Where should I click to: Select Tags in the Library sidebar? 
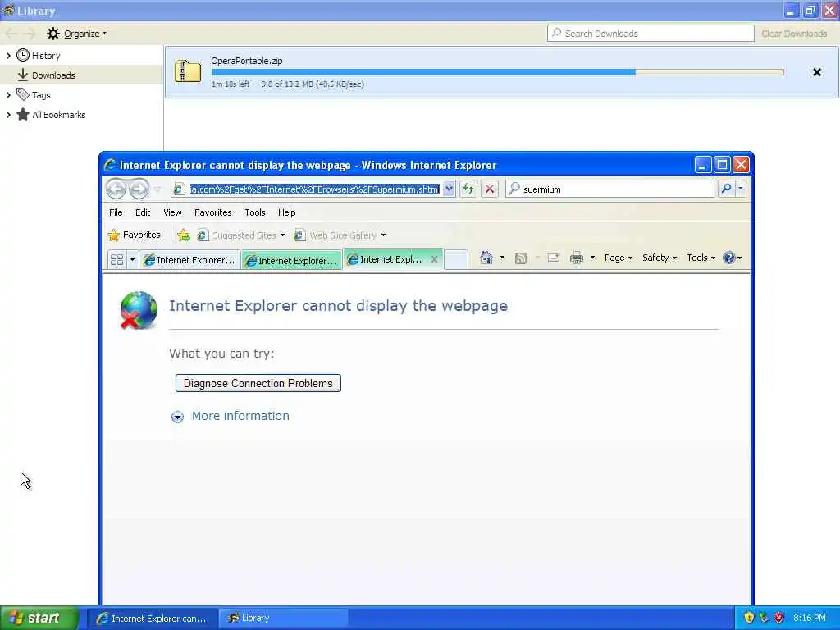pyautogui.click(x=41, y=95)
